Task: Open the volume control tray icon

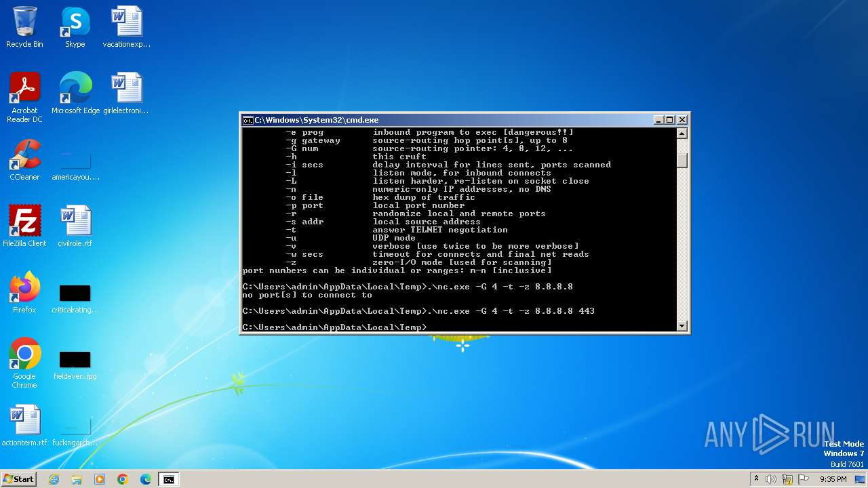Action: pyautogui.click(x=771, y=479)
